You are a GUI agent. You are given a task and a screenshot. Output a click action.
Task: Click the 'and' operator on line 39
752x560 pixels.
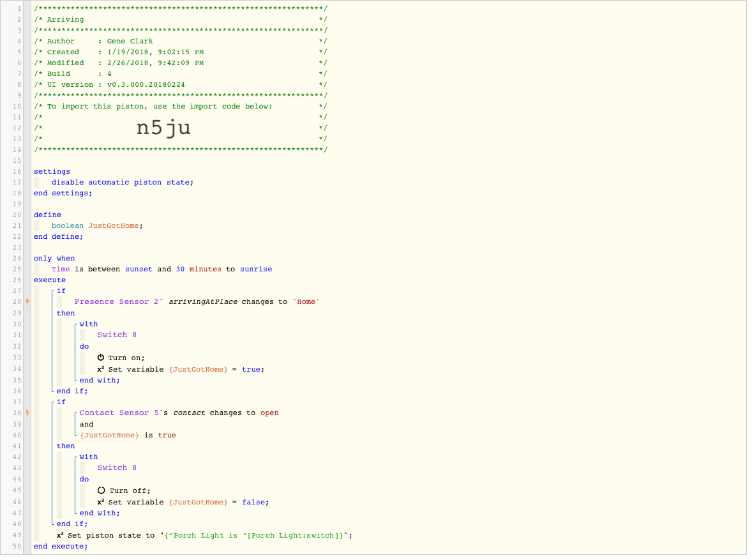pyautogui.click(x=87, y=424)
